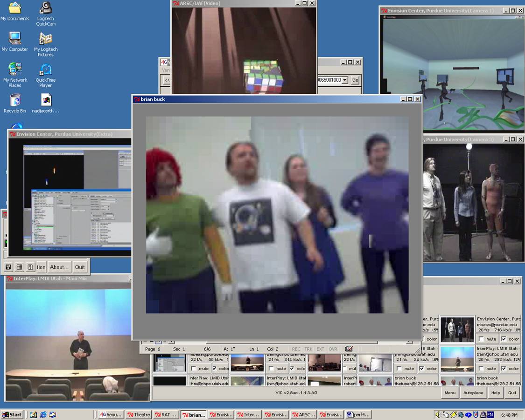The height and width of the screenshot is (420, 525).
Task: Switch to the Theatre taskbar item
Action: pyautogui.click(x=139, y=414)
